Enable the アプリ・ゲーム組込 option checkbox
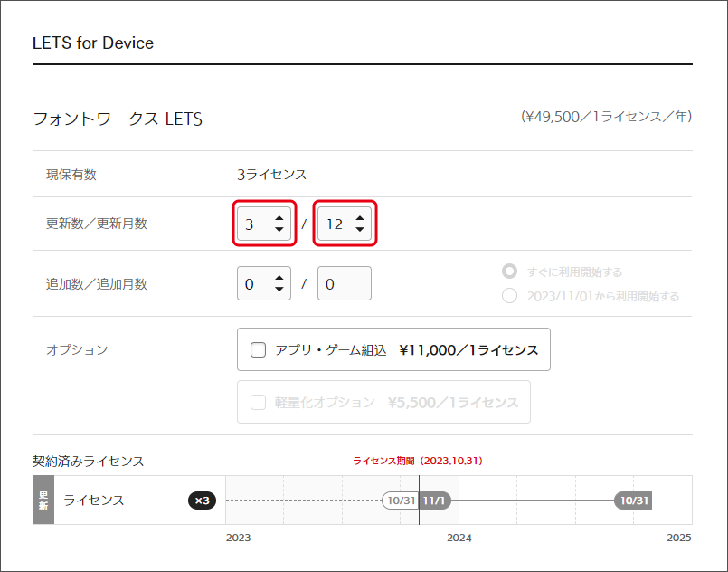 click(x=258, y=349)
